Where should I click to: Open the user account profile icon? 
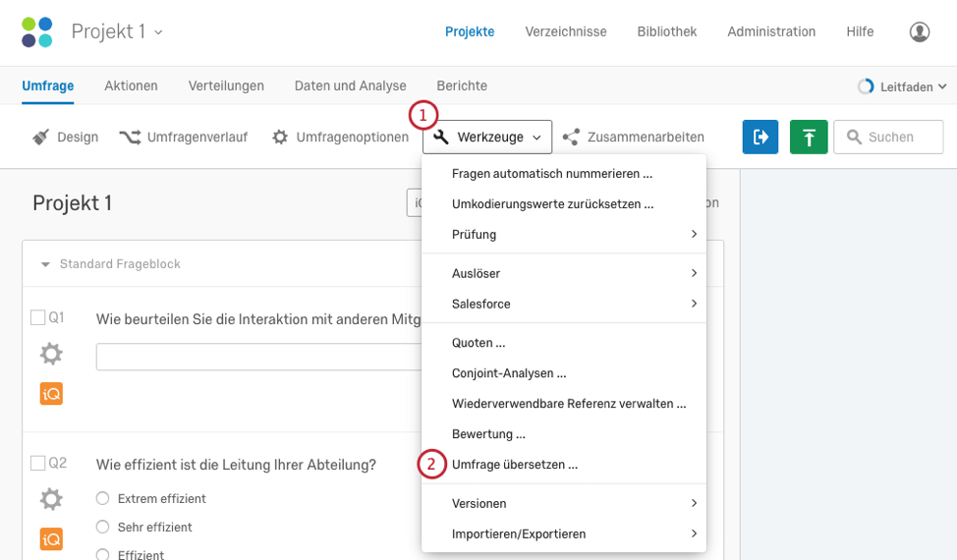tap(920, 31)
